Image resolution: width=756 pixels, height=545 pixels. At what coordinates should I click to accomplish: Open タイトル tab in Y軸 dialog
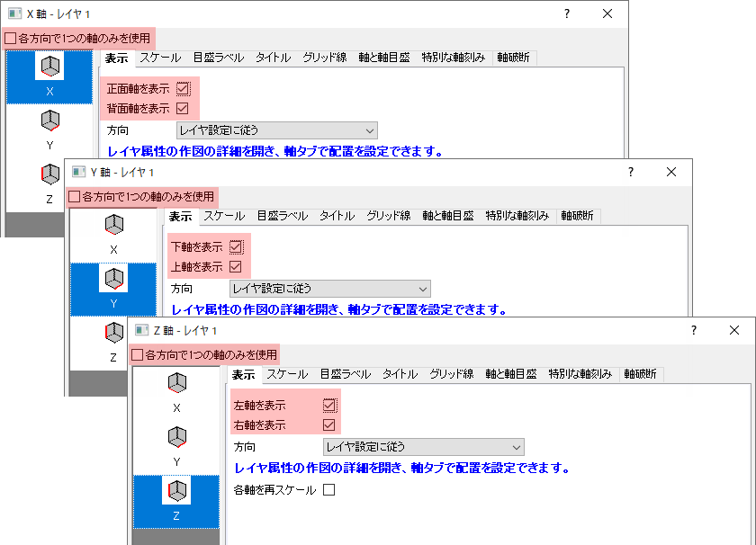[337, 216]
